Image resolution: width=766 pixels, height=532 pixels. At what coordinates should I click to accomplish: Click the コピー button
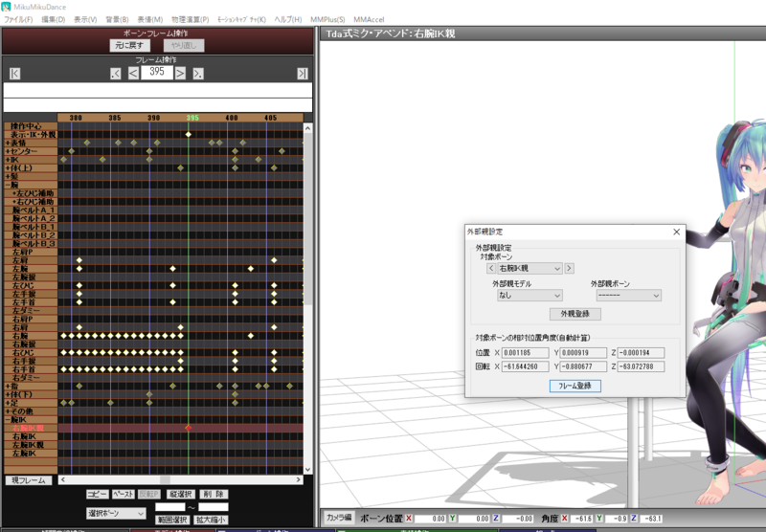coord(98,494)
